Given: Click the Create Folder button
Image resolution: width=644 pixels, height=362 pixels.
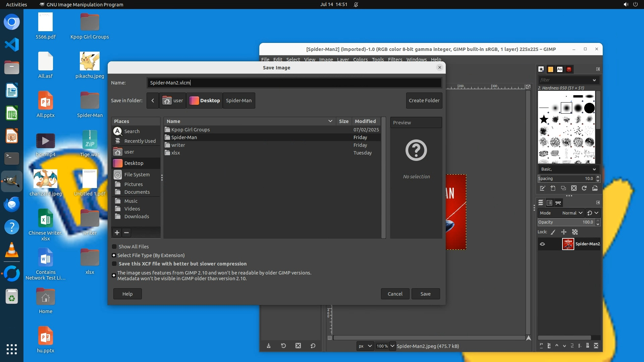Looking at the screenshot, I should click(424, 101).
